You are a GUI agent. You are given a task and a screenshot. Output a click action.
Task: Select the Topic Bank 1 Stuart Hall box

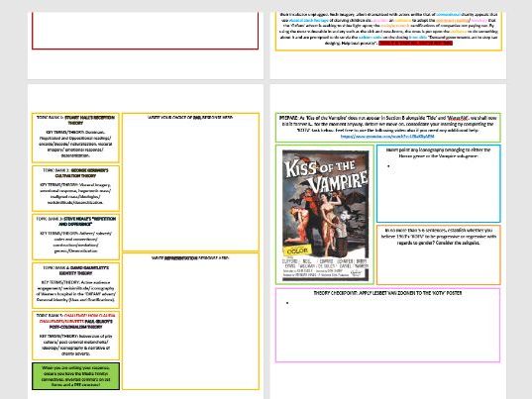tap(75, 138)
